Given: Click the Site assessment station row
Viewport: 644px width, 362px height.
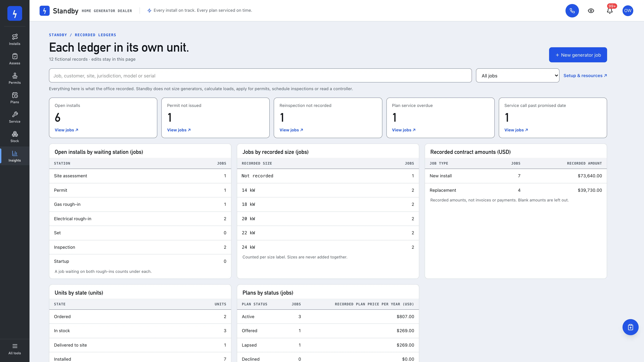Looking at the screenshot, I should tap(140, 176).
